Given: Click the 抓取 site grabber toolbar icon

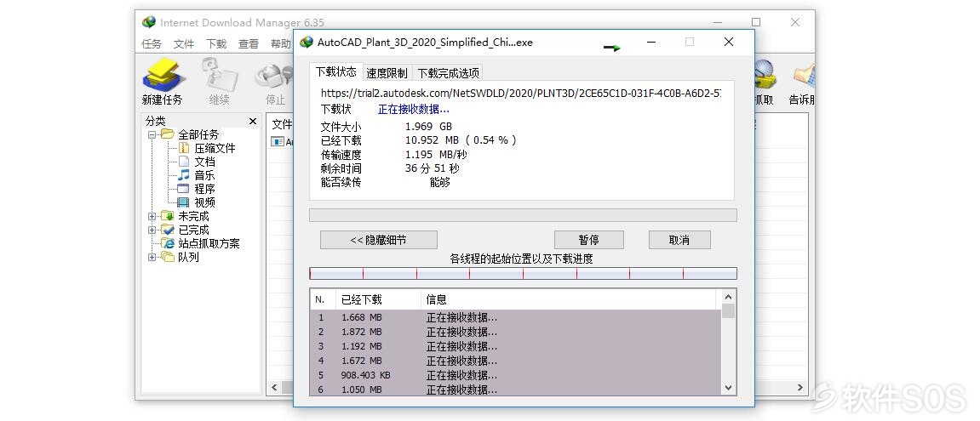Looking at the screenshot, I should coord(765,81).
